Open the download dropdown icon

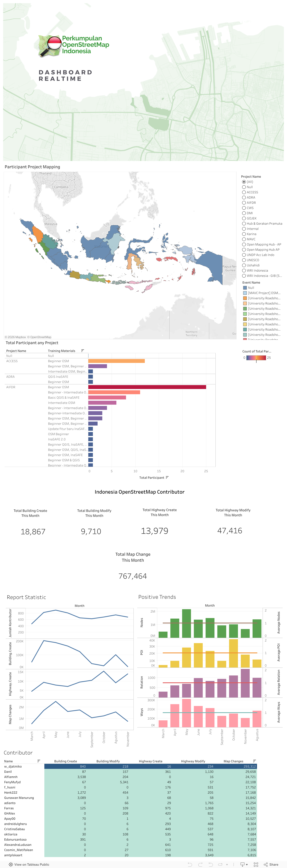[244, 864]
